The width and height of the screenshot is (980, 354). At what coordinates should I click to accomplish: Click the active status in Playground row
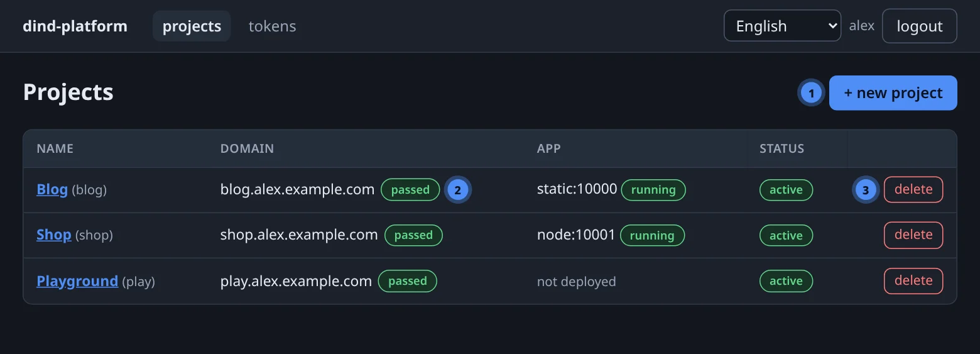point(786,281)
